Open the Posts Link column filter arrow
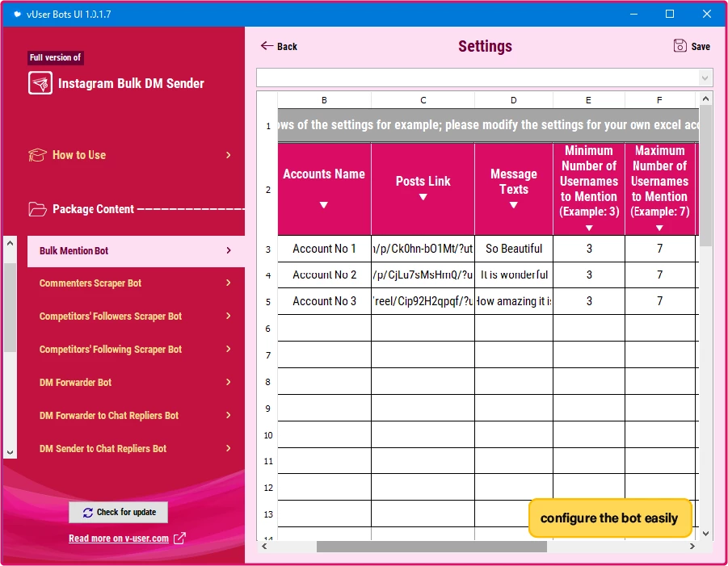Viewport: 728px width, 566px height. pyautogui.click(x=423, y=197)
